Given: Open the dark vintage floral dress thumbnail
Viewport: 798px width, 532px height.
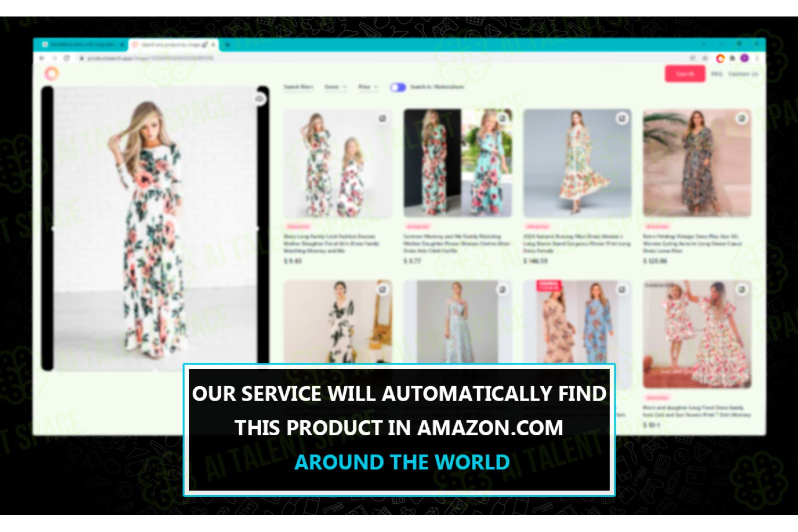Looking at the screenshot, I should pos(697,163).
